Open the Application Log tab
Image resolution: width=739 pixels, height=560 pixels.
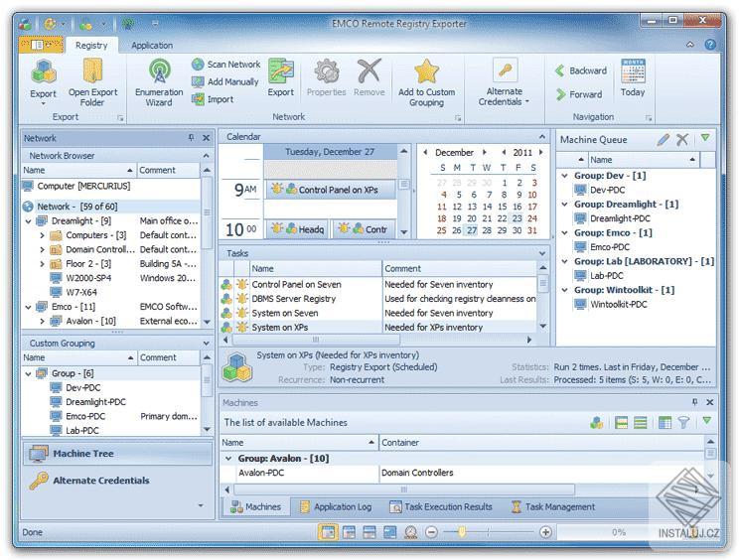click(336, 506)
